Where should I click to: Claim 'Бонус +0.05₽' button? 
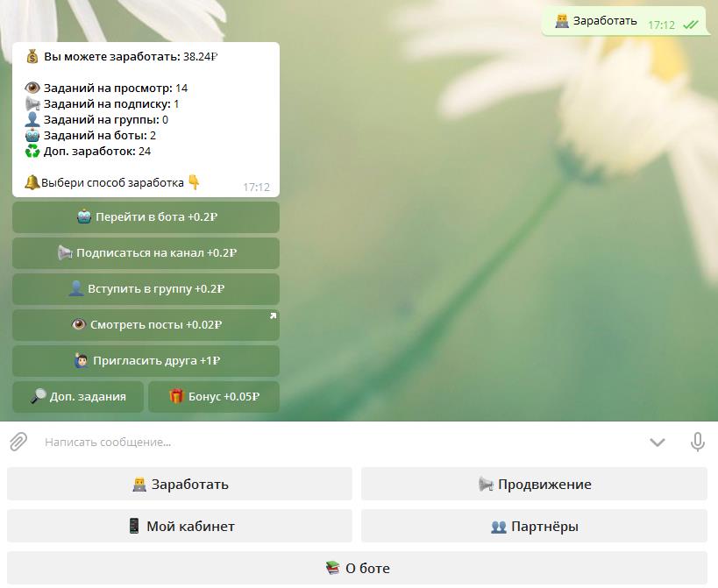214,397
